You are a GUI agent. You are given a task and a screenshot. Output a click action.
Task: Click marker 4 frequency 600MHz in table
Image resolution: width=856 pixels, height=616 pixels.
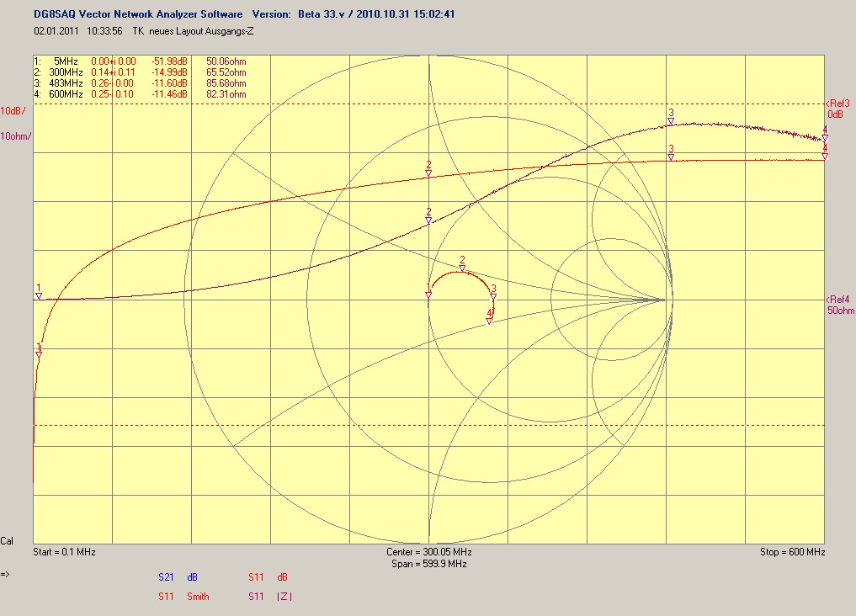point(66,94)
